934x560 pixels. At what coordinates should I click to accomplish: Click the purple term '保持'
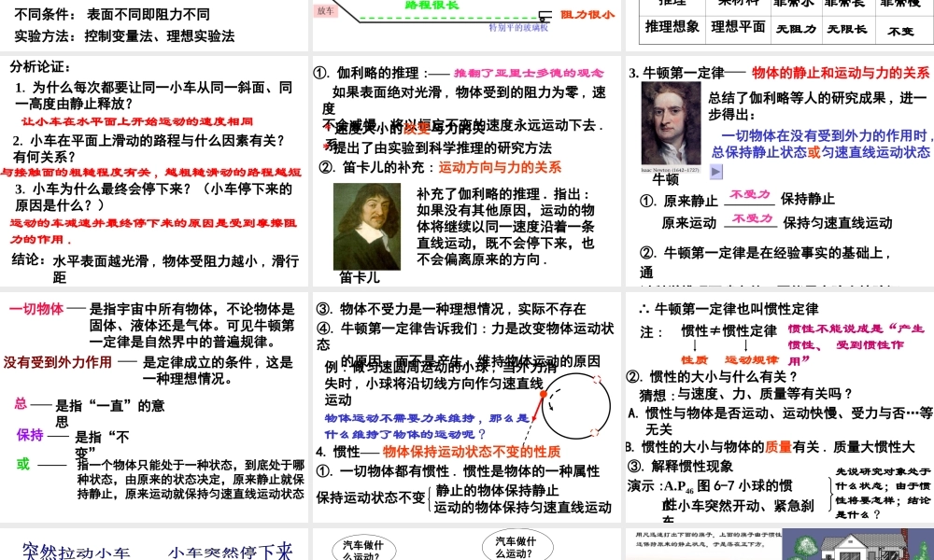[30, 435]
